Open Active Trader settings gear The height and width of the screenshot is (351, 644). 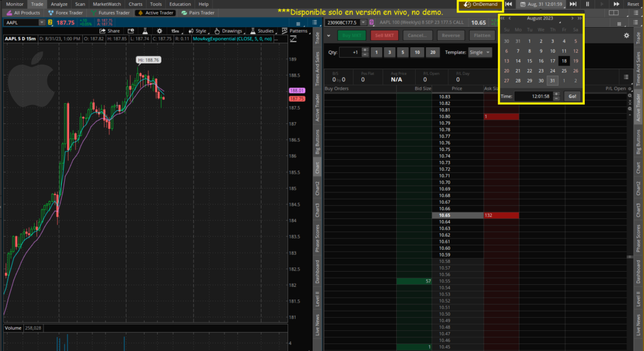[626, 35]
